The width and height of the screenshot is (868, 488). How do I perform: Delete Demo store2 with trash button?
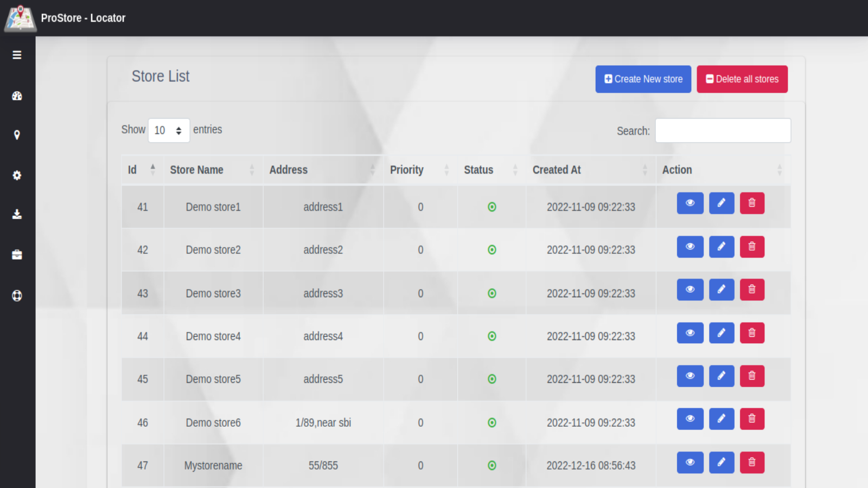752,247
